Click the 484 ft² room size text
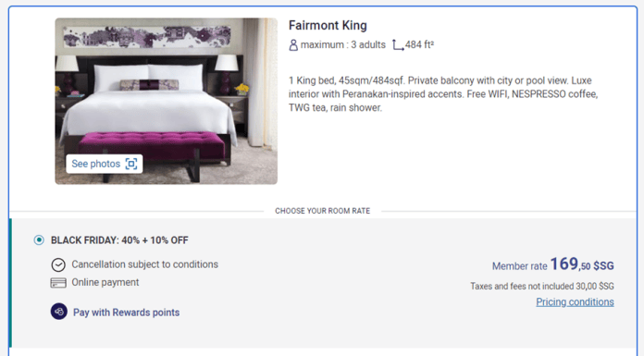Viewport: 644px width, 356px height. 419,44
